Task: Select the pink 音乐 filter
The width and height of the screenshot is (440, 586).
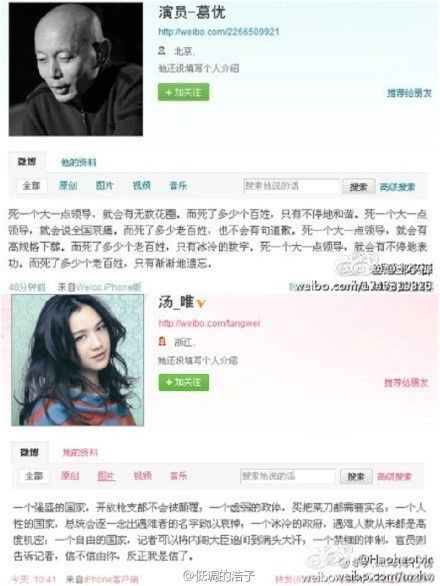Action: click(x=179, y=476)
